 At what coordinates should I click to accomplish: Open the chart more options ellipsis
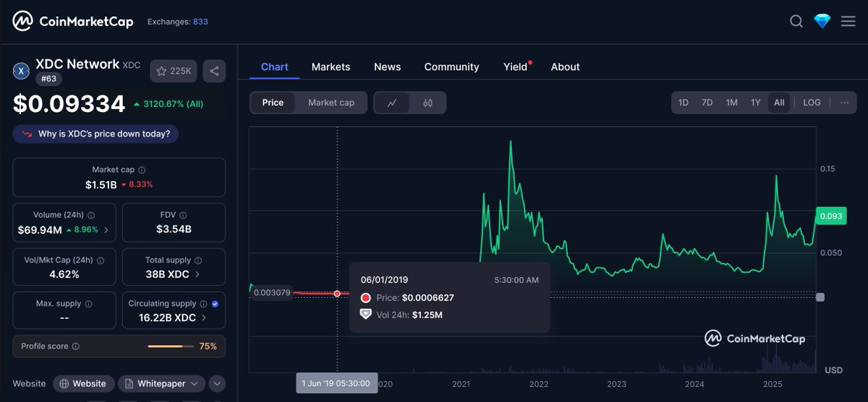click(x=844, y=103)
